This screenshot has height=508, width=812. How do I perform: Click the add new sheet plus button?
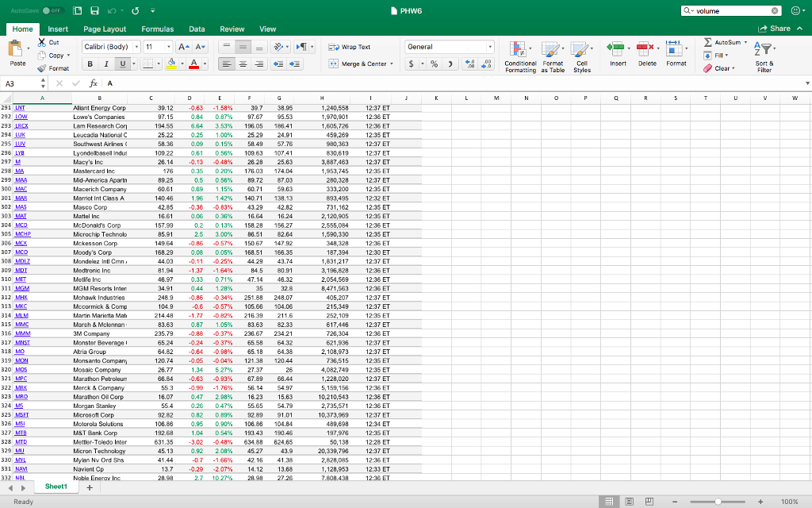click(x=90, y=487)
